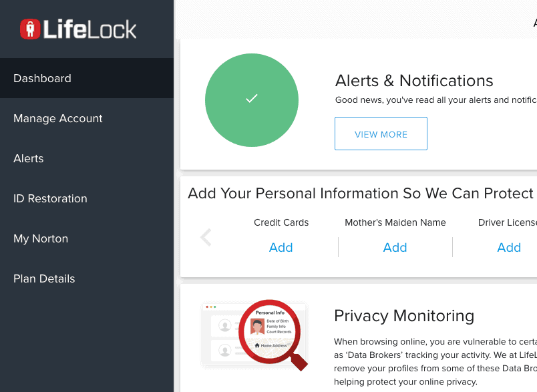Expand the previous personal information items
This screenshot has width=537, height=392.
206,237
